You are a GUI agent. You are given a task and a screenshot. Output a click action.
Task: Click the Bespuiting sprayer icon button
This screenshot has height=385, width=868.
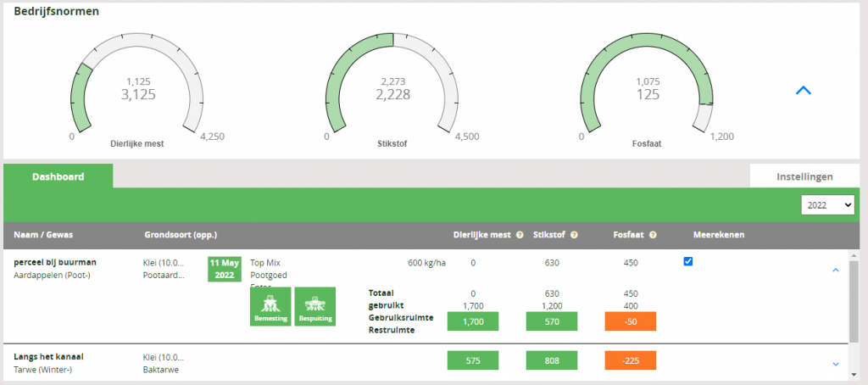(x=315, y=306)
